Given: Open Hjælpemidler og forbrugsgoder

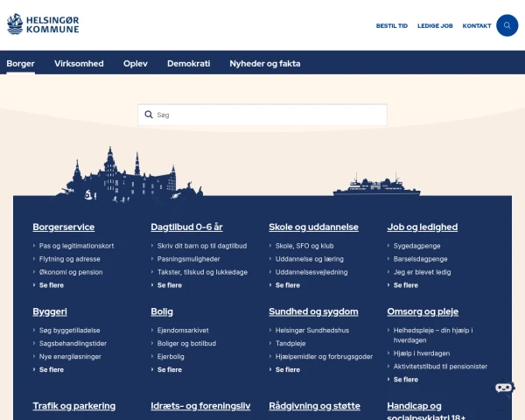Looking at the screenshot, I should pyautogui.click(x=324, y=356).
